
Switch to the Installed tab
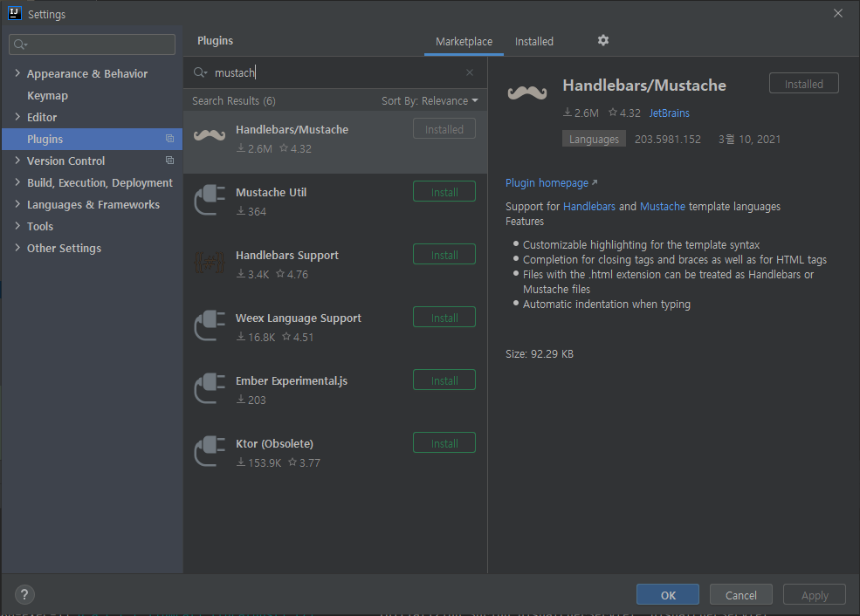tap(534, 42)
